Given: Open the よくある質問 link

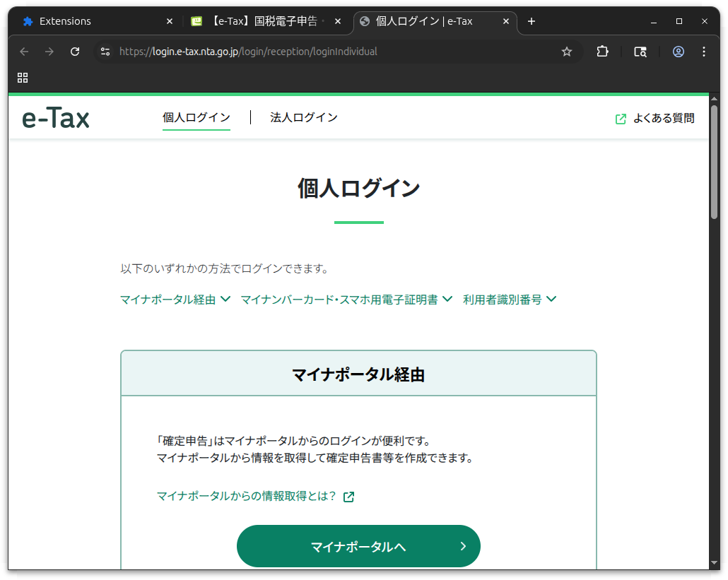Looking at the screenshot, I should click(x=663, y=119).
